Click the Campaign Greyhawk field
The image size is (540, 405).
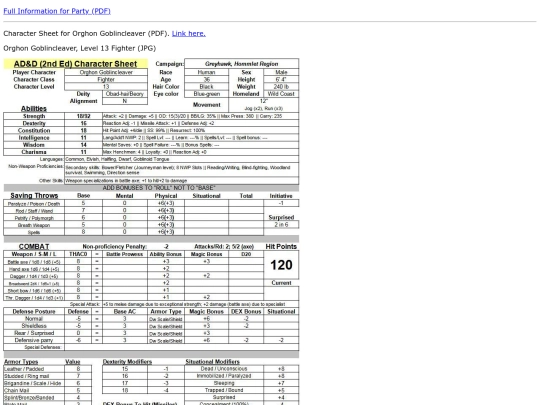coord(241,64)
